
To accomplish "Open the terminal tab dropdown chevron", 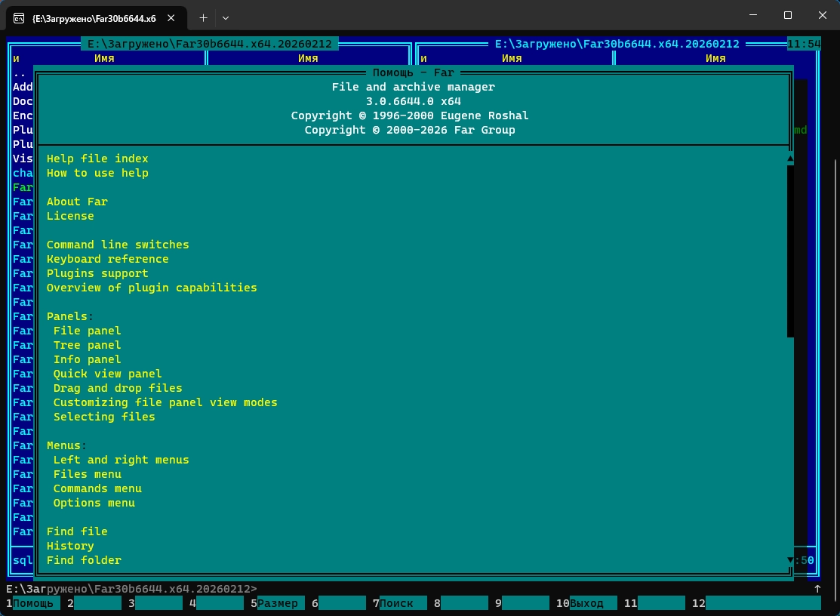I will [x=226, y=17].
